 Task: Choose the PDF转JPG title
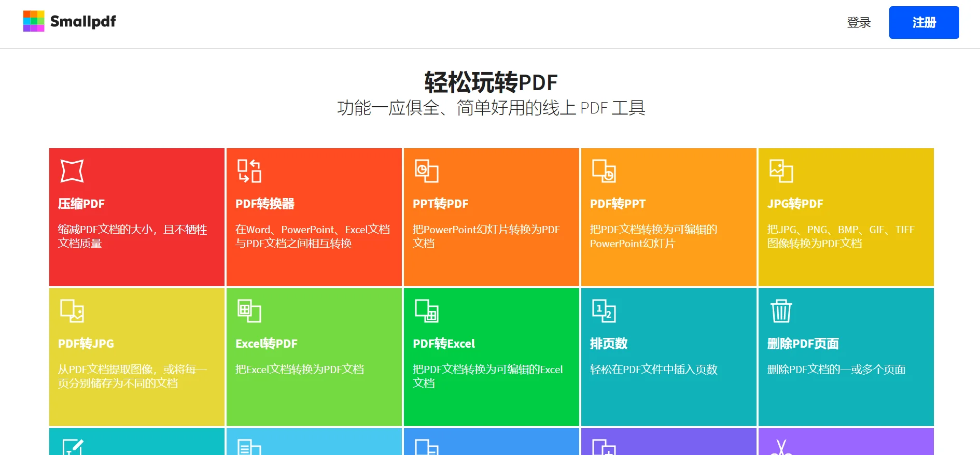(x=86, y=344)
